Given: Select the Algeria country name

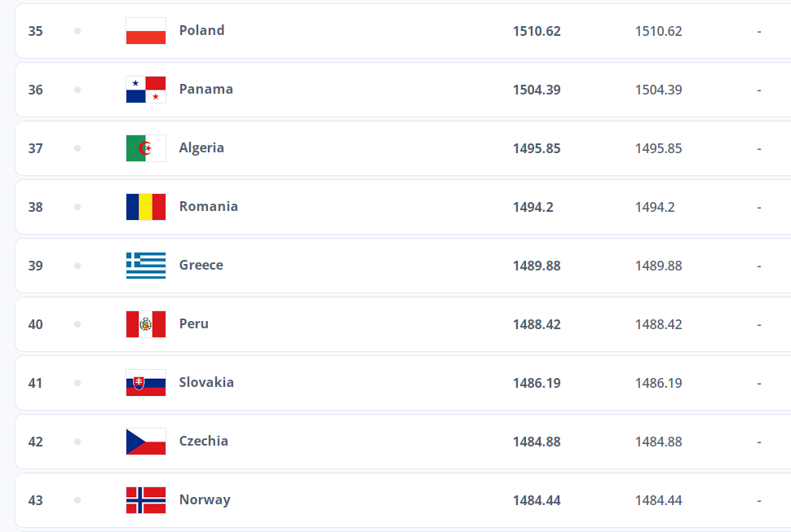Looking at the screenshot, I should [201, 147].
